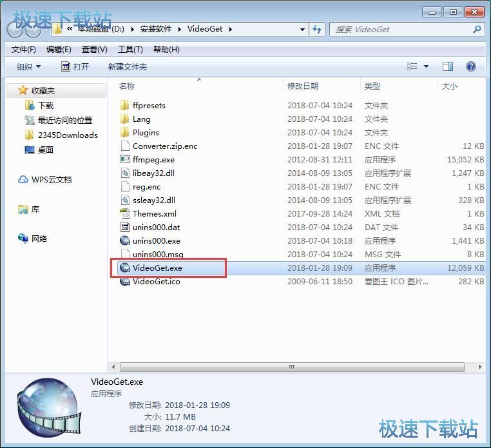Click the VideoGet.exe application icon
The width and height of the screenshot is (491, 448).
[125, 268]
